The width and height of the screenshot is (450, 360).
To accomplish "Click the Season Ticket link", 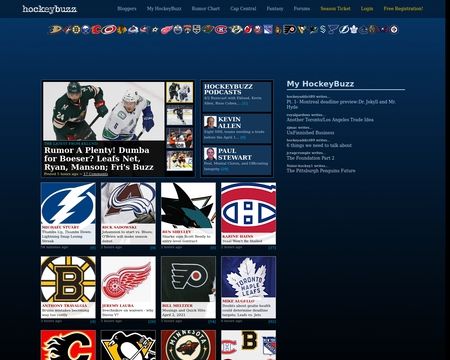I will [x=335, y=9].
